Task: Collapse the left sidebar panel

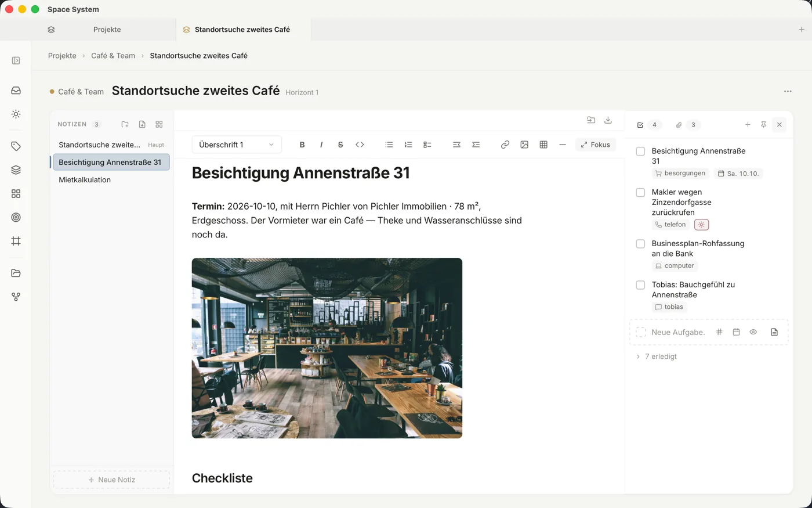Action: (x=16, y=60)
